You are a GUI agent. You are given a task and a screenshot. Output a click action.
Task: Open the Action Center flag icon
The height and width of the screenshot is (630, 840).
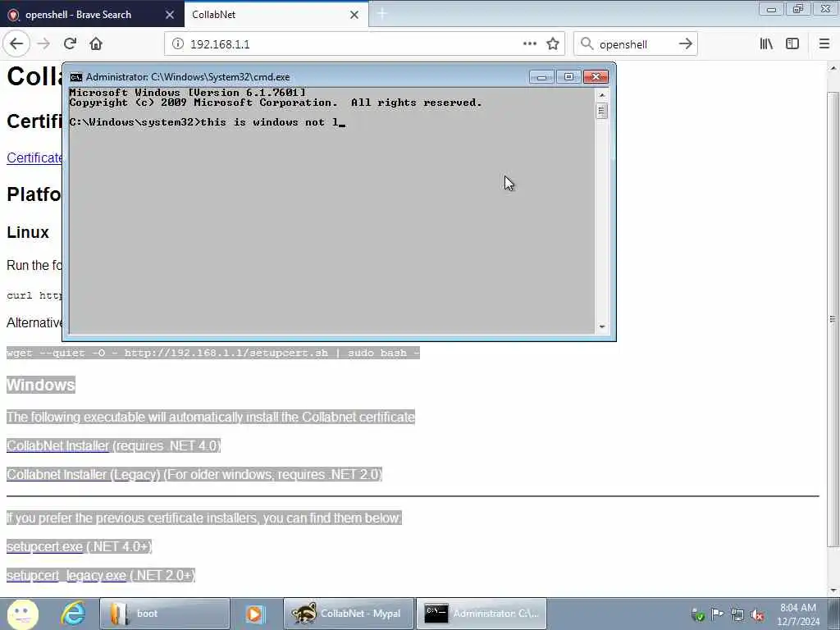pos(717,614)
